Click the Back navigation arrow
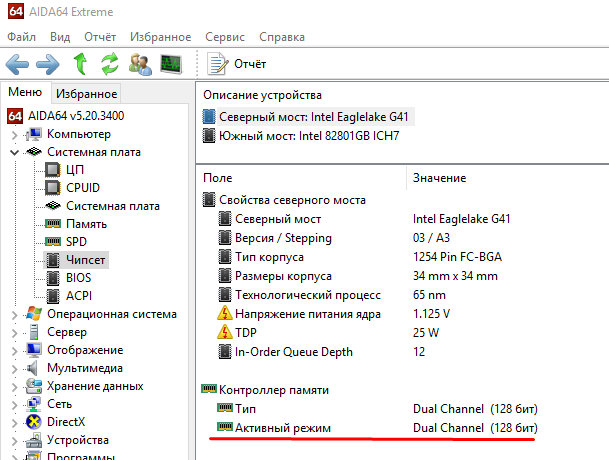Viewport: 609px width, 460px height. 18,64
